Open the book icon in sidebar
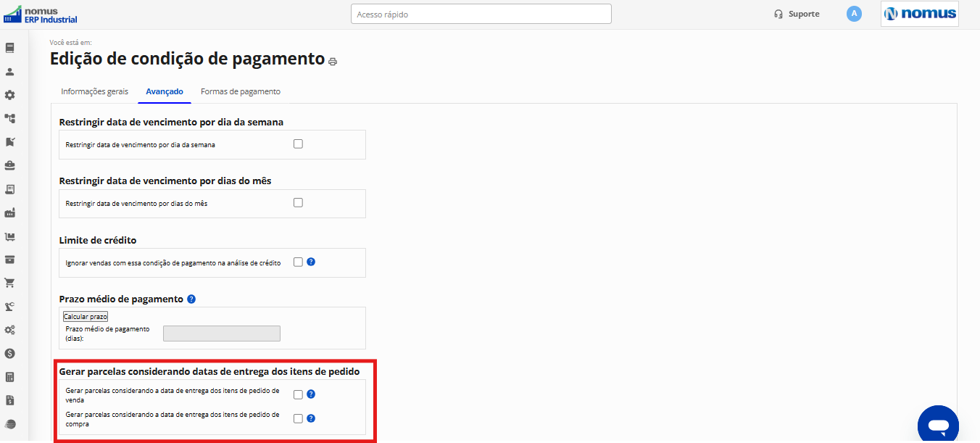 pyautogui.click(x=10, y=48)
